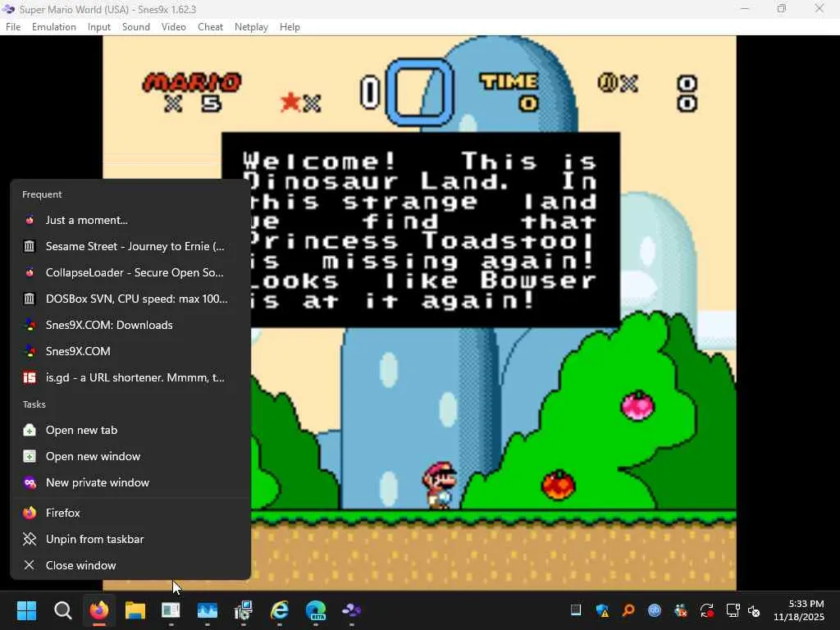Image resolution: width=840 pixels, height=630 pixels.
Task: Click the Snes9x title bar icon
Action: pos(8,9)
